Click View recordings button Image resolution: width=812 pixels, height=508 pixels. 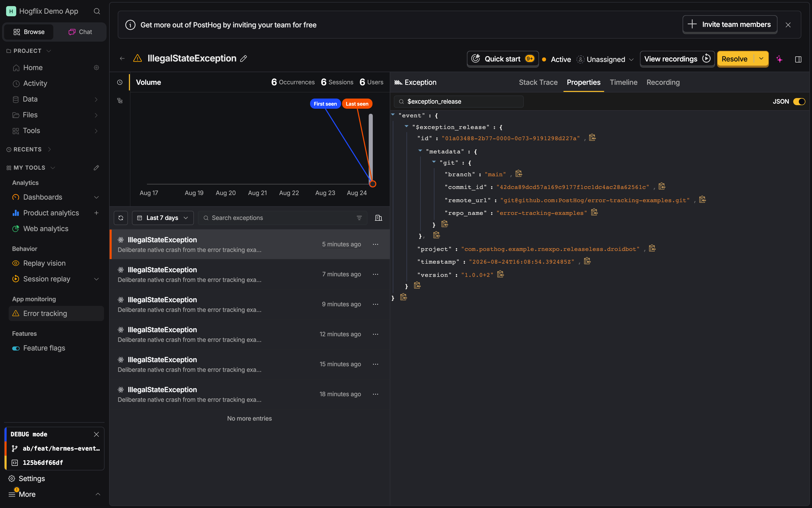[x=677, y=59]
